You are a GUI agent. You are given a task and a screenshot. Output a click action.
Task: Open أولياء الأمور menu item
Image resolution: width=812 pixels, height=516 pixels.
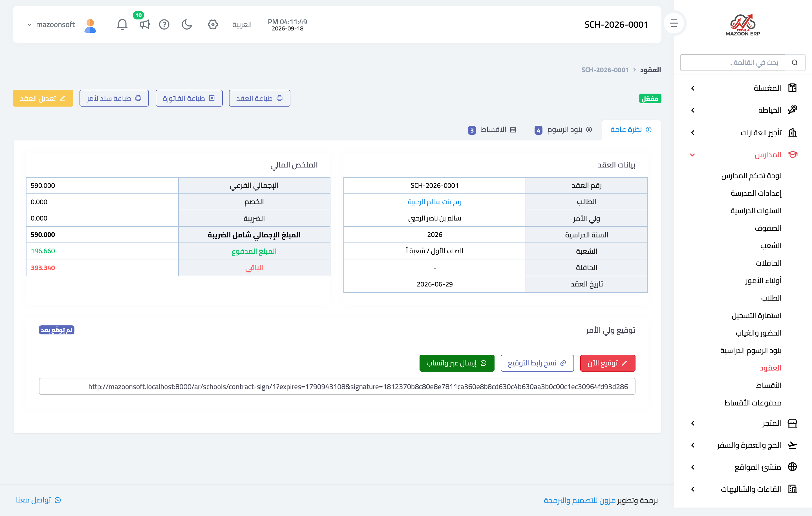click(763, 280)
